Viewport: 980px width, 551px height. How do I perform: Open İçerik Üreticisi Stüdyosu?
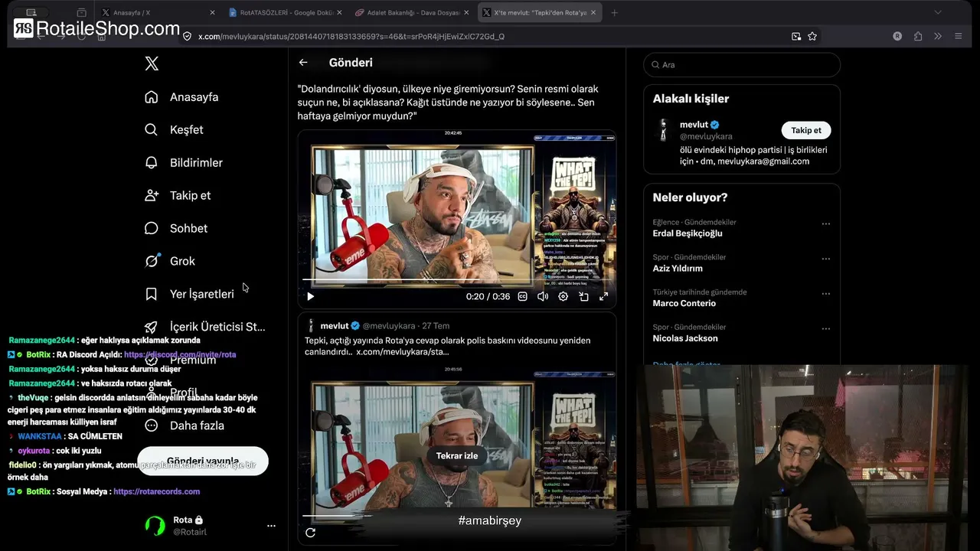tap(205, 327)
